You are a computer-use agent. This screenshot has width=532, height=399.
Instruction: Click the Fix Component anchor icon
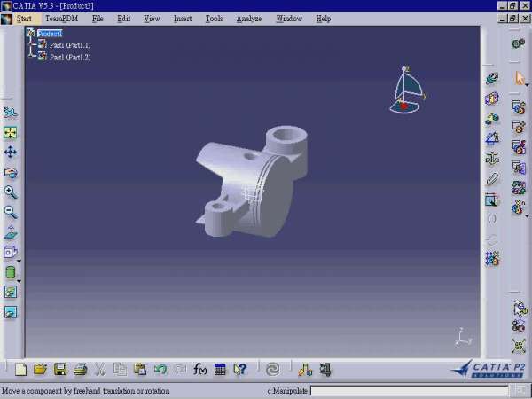tap(492, 159)
